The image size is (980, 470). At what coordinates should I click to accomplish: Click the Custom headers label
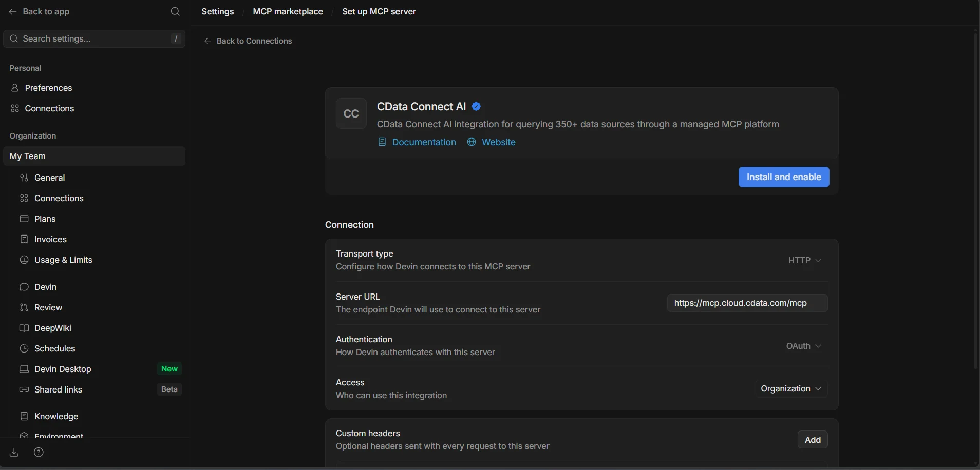(368, 433)
